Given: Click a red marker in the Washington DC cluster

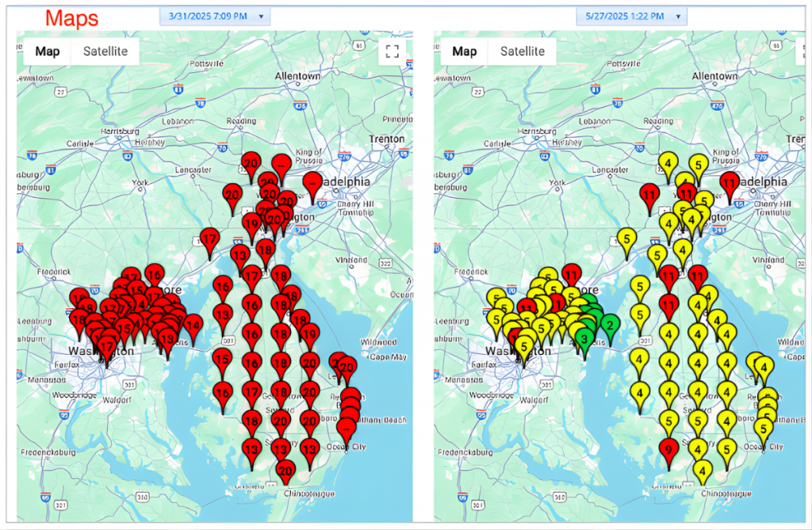Looking at the screenshot, I should point(107,345).
